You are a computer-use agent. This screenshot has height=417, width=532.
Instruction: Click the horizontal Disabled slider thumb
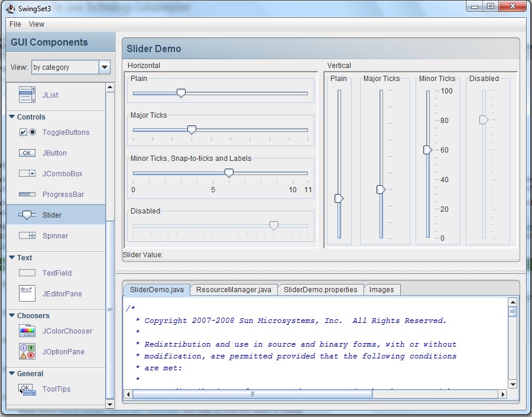[x=274, y=225]
